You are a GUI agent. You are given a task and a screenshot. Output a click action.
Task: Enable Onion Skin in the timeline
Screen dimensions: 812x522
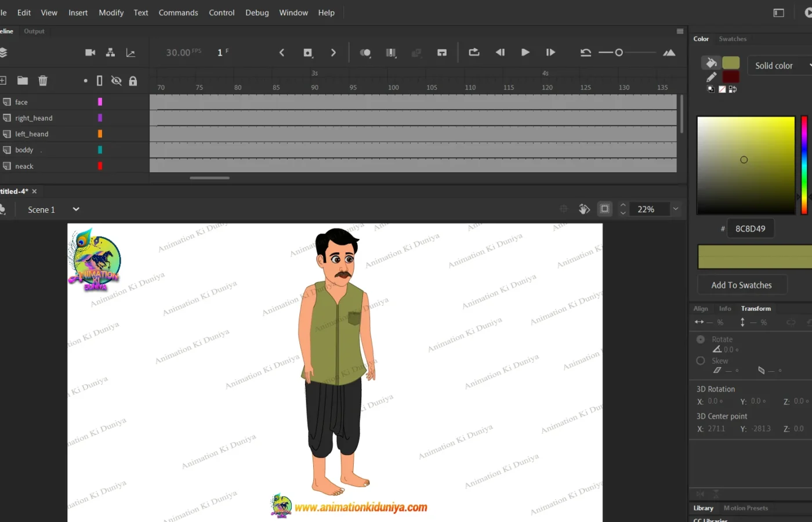tap(365, 53)
